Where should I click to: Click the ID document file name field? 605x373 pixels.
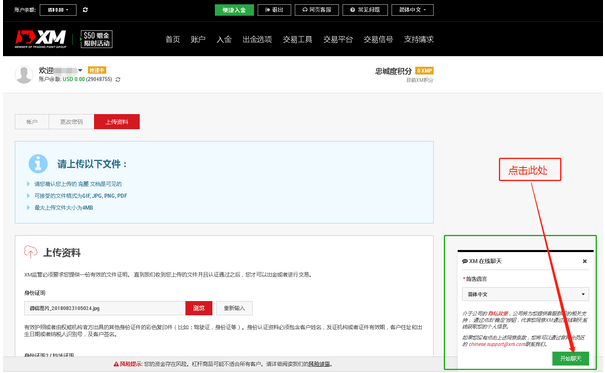pos(105,308)
